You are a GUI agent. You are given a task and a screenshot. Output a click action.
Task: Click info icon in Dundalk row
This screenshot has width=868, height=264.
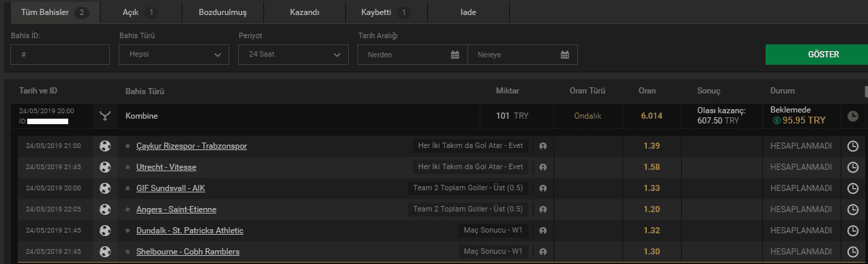point(543,231)
